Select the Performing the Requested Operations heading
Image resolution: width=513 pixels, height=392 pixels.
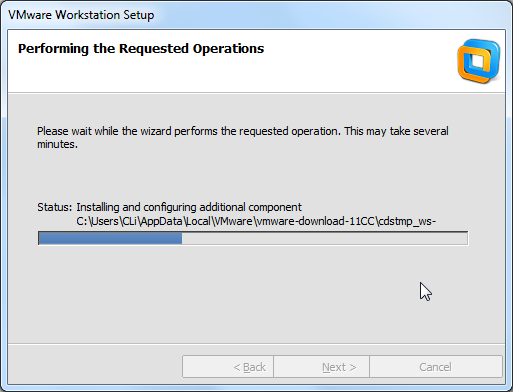(x=141, y=49)
